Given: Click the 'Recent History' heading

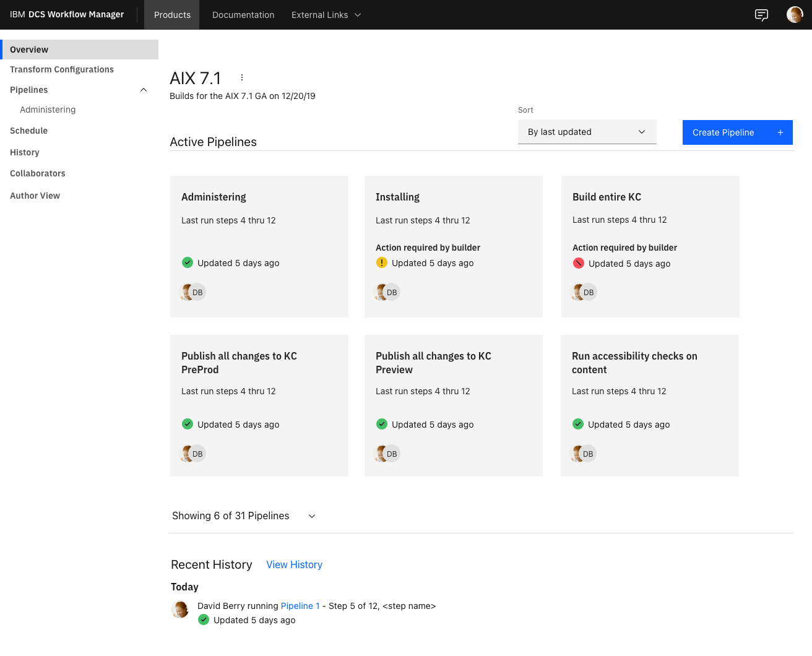Looking at the screenshot, I should pos(212,564).
